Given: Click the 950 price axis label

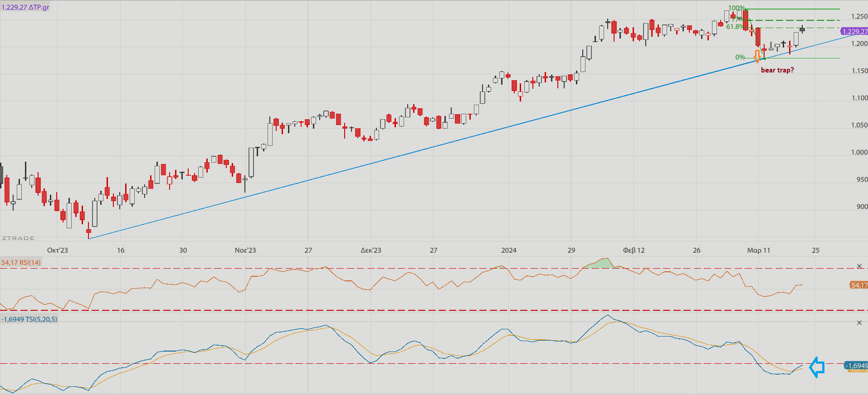Looking at the screenshot, I should pos(862,179).
